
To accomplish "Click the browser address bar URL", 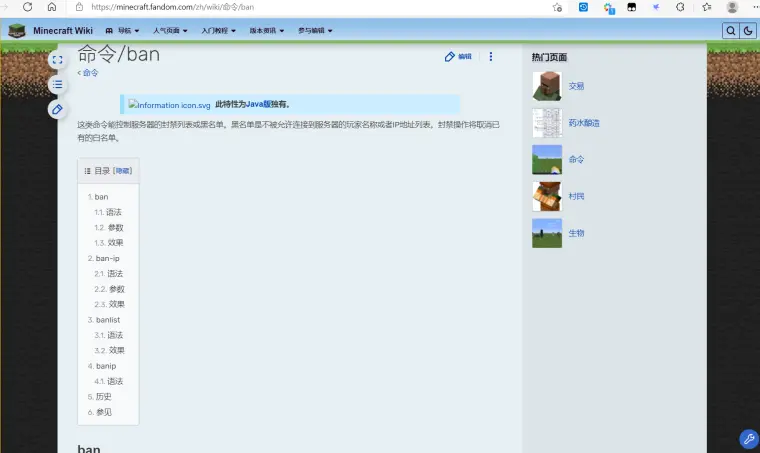I will click(173, 7).
